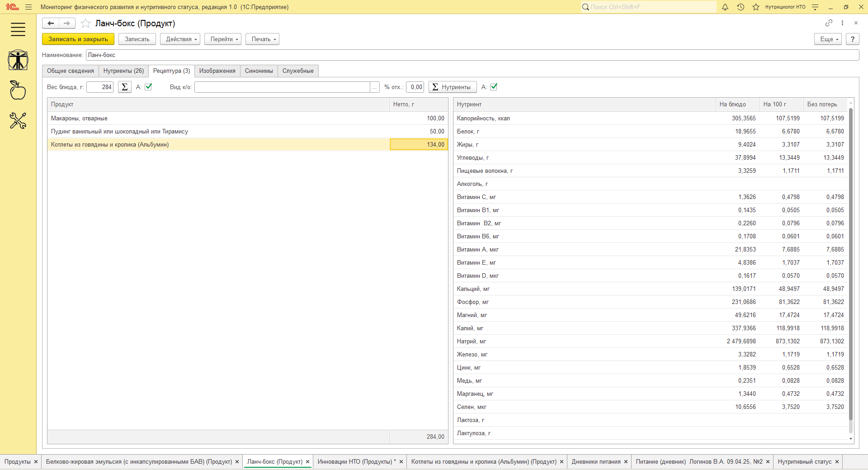Screen dimensions: 868x470
Task: Click the sigma button beside dish weight
Action: tap(125, 87)
